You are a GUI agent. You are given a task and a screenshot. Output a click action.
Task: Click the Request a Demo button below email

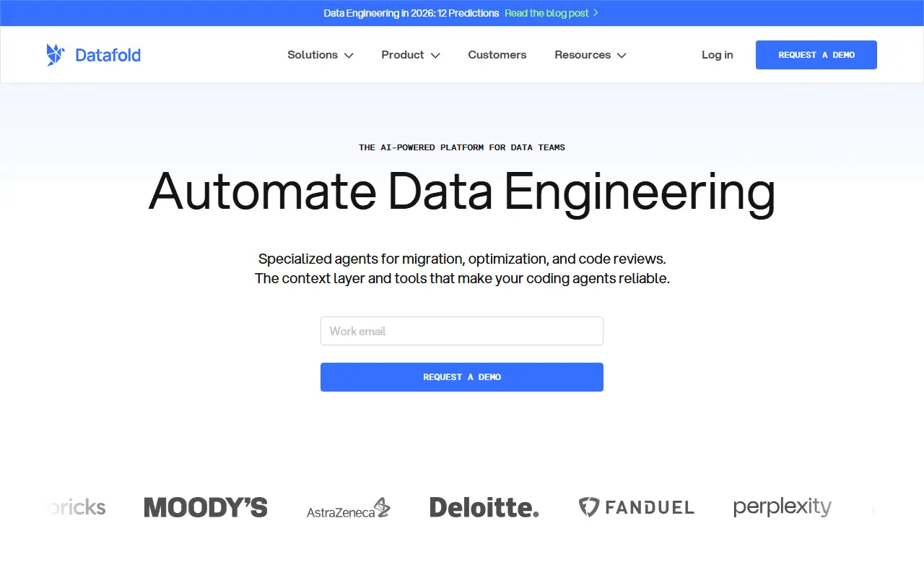point(462,377)
